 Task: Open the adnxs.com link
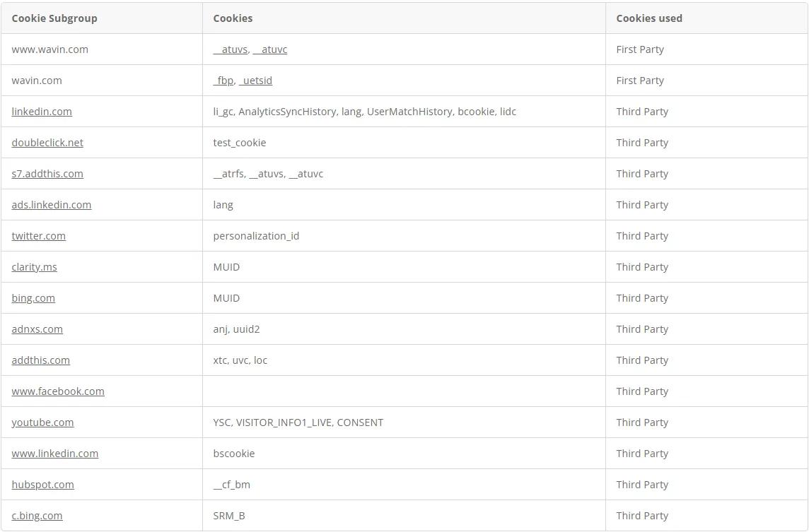pos(37,329)
